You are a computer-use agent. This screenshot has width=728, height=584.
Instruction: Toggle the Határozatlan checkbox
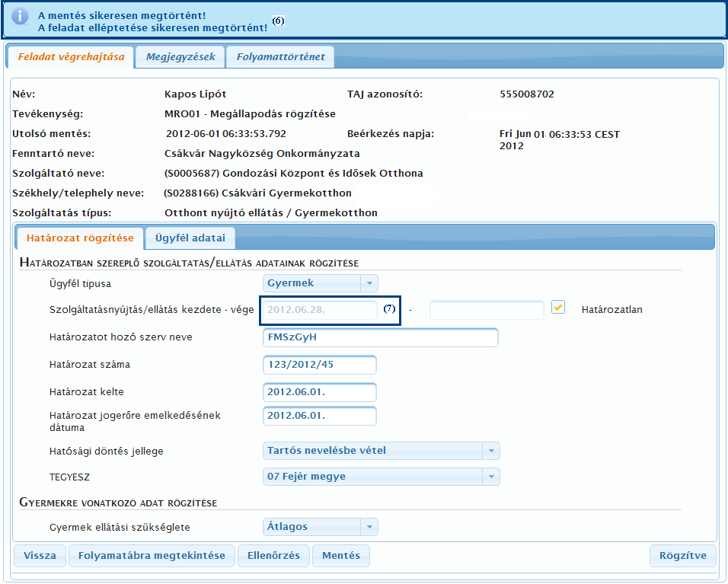pos(558,308)
